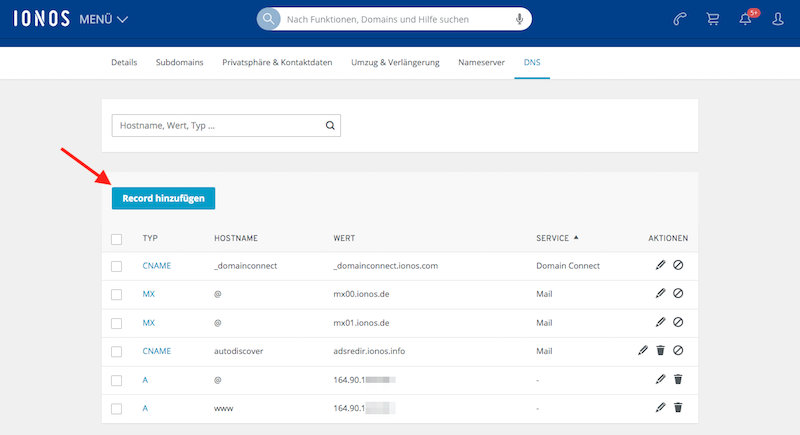
Task: Sort by SERVICE column arrow
Action: click(x=576, y=238)
